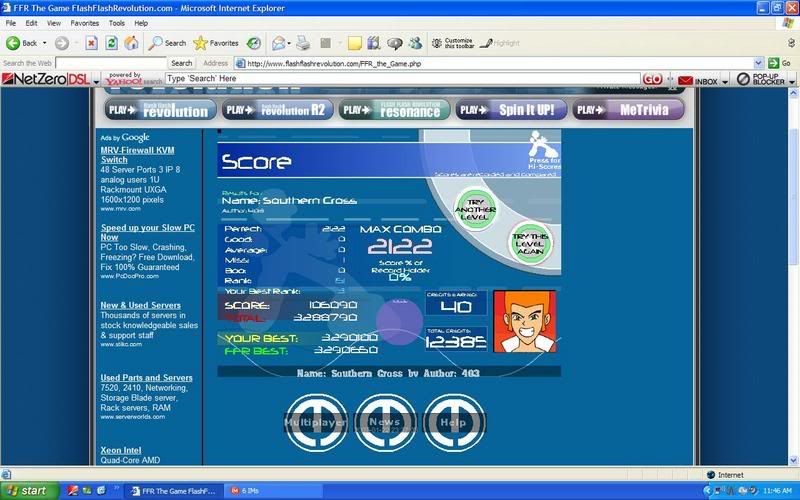Click the Refresh page icon
This screenshot has height=500, width=800.
(x=111, y=43)
